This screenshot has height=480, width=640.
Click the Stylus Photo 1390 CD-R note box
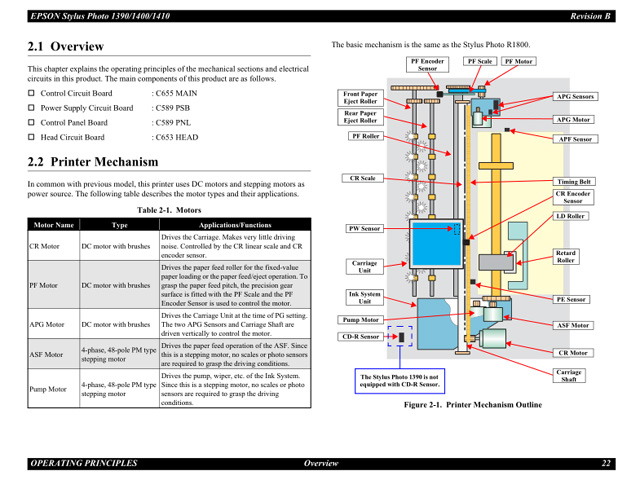(x=399, y=381)
